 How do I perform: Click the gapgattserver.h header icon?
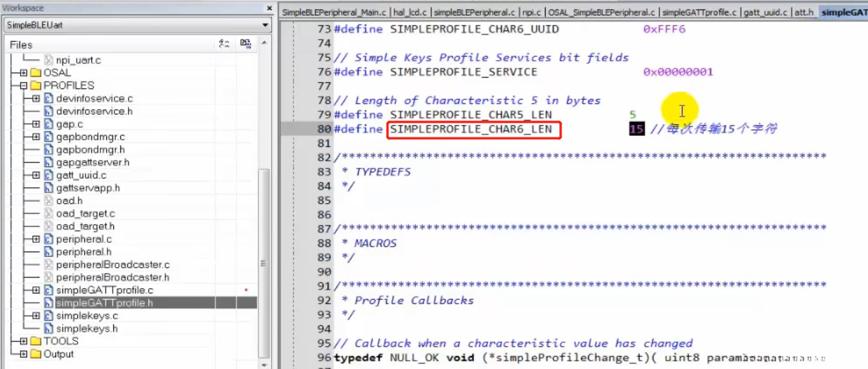49,163
